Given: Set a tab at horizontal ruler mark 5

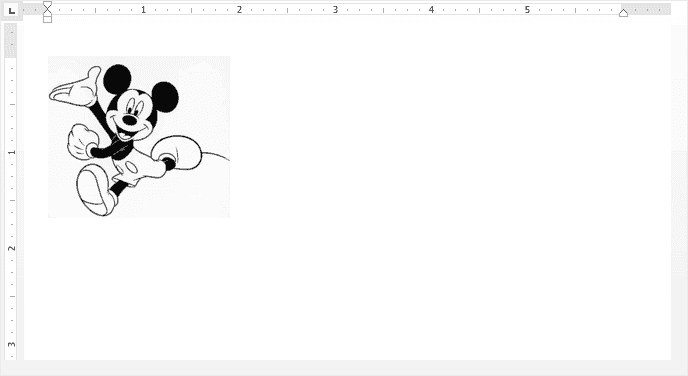Looking at the screenshot, I should 527,10.
